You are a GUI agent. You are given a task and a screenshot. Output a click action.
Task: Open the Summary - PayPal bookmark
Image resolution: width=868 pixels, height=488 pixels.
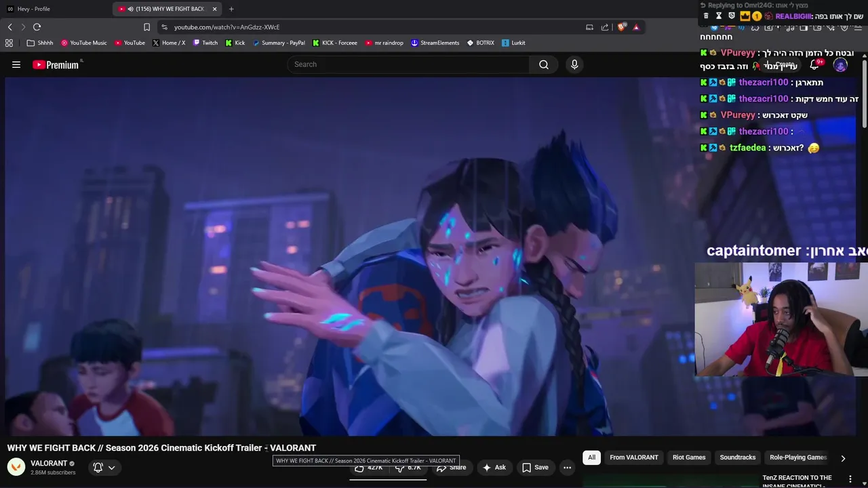point(279,43)
